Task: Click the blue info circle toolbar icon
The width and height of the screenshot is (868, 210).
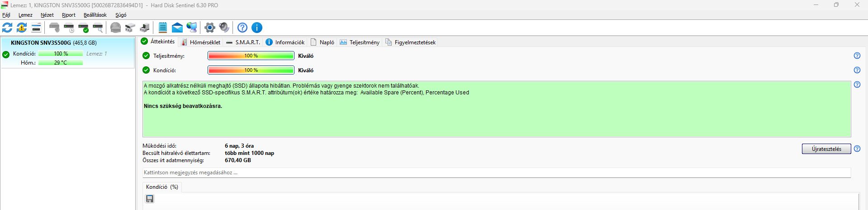Action: 257,28
